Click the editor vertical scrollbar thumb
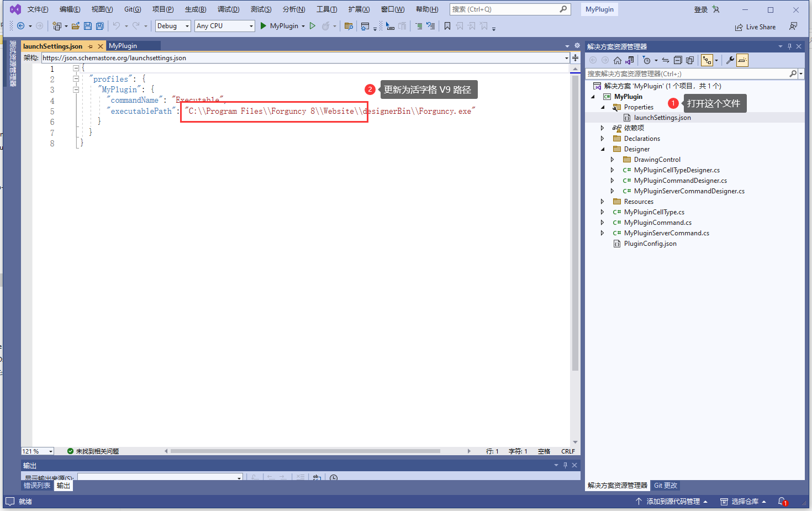812x511 pixels. [x=575, y=223]
